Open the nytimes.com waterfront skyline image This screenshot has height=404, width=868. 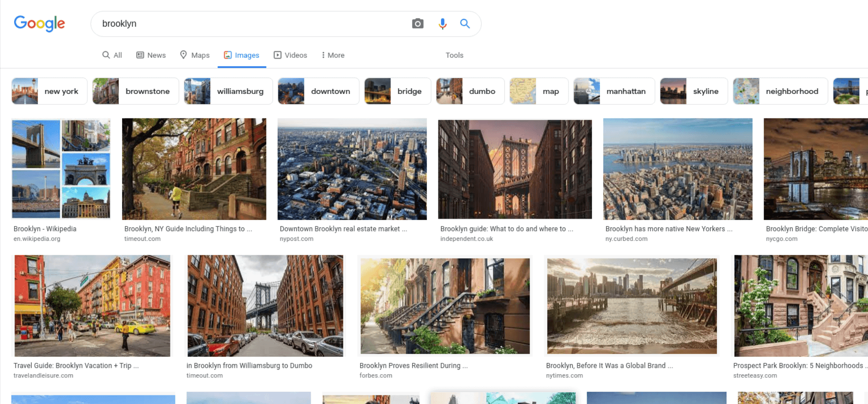click(632, 306)
